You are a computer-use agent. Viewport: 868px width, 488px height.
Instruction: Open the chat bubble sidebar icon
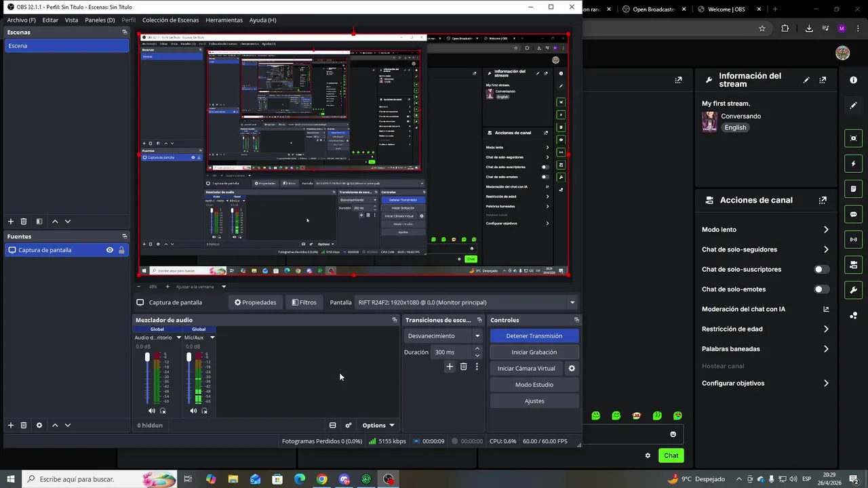tap(853, 214)
